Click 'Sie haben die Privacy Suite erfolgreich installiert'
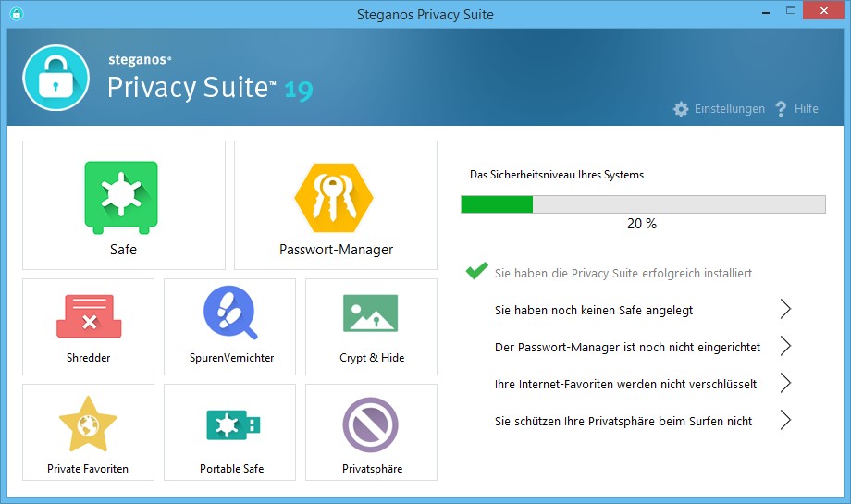Screen dimensions: 851x504 click(623, 274)
